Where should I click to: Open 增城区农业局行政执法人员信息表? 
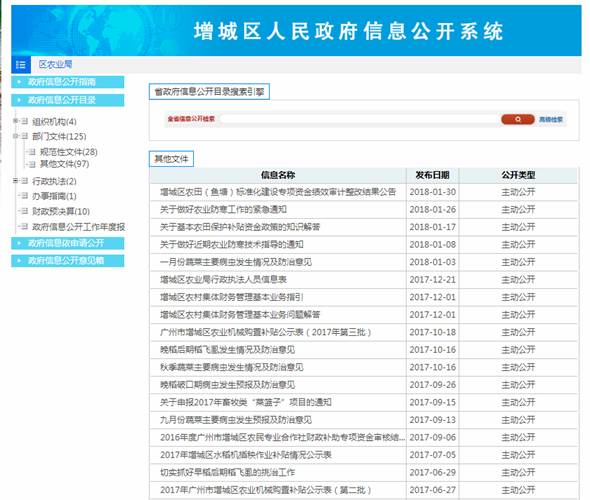224,280
